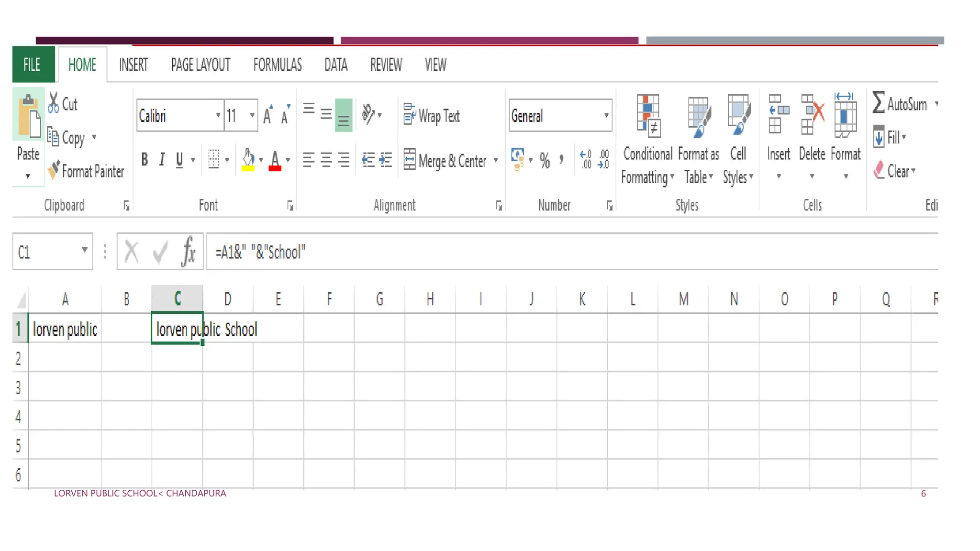This screenshot has height=551, width=980.
Task: Click the Format Painter brush icon
Action: coord(54,170)
